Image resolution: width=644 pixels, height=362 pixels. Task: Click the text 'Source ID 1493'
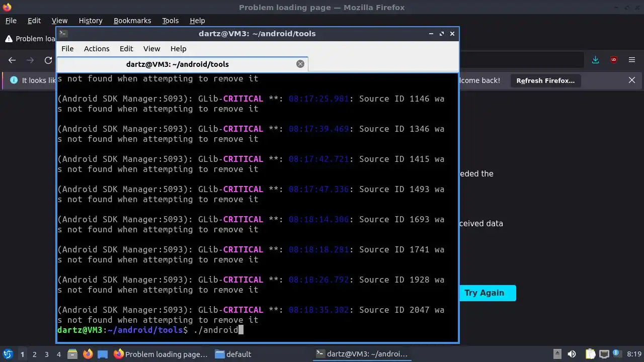coord(394,189)
